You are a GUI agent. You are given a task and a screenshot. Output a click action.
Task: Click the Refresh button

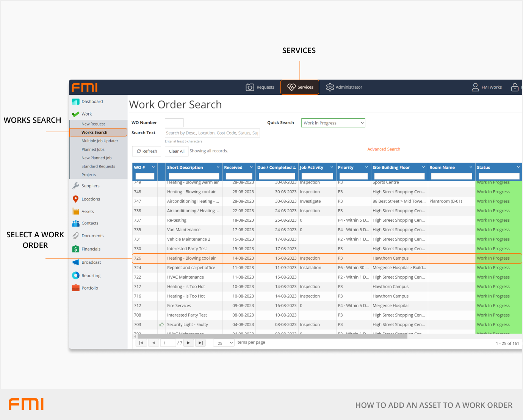pos(147,151)
